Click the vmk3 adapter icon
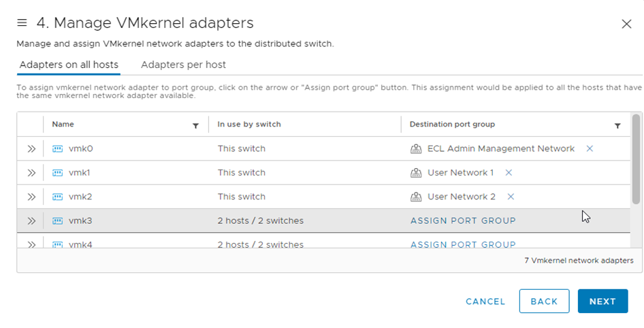This screenshot has height=328, width=644. (x=57, y=221)
